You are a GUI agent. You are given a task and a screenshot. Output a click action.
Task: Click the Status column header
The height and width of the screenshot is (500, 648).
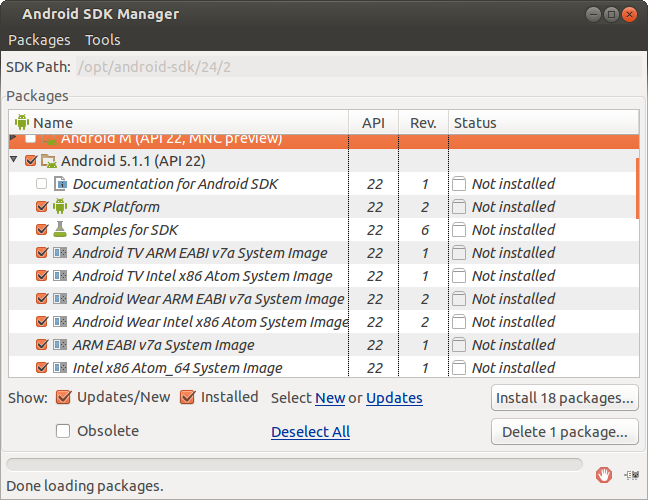click(544, 122)
